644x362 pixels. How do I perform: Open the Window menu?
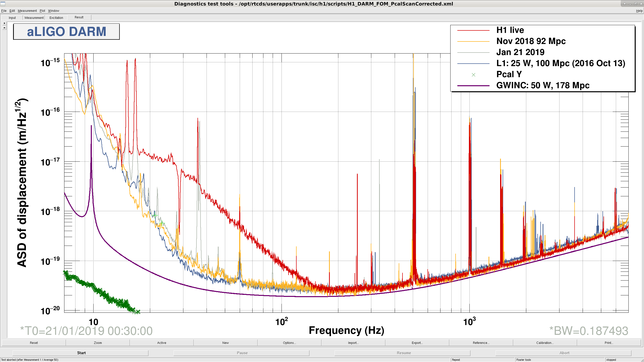tap(54, 11)
